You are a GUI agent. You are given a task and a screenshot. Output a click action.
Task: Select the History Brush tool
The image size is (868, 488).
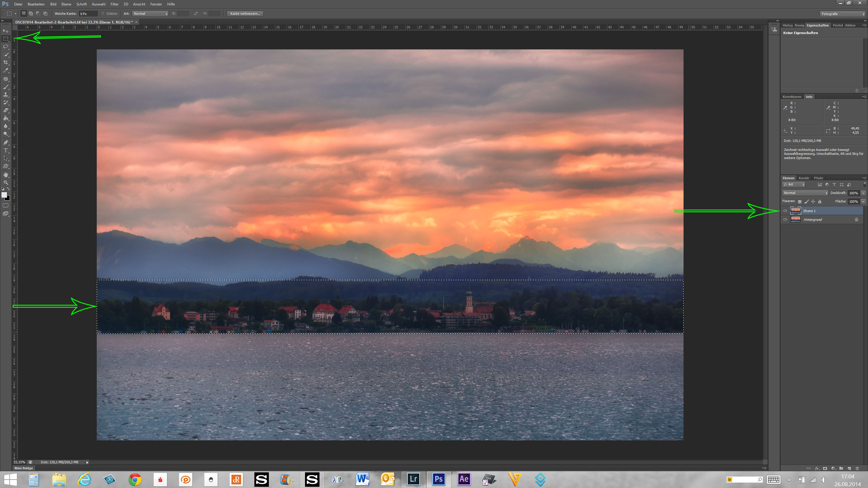tap(6, 102)
